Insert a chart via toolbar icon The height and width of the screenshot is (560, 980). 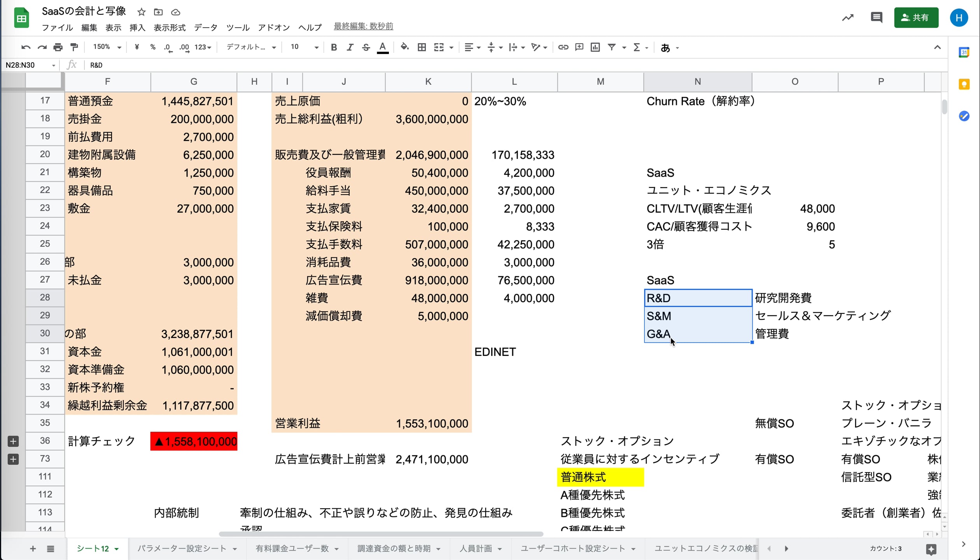[x=595, y=47]
